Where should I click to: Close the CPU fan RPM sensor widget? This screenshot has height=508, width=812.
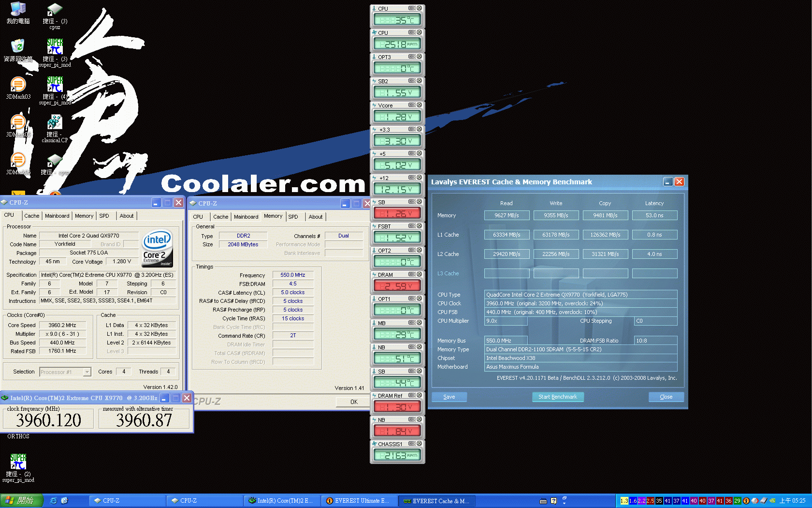click(420, 32)
